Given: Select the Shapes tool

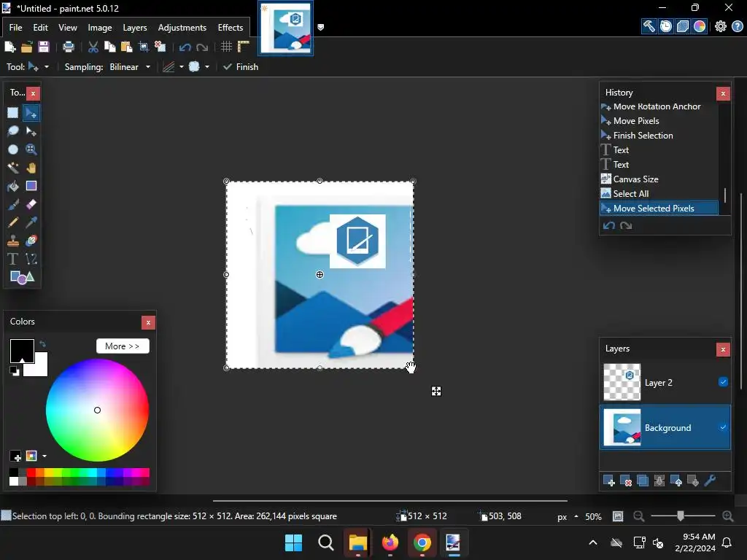Looking at the screenshot, I should click(22, 277).
